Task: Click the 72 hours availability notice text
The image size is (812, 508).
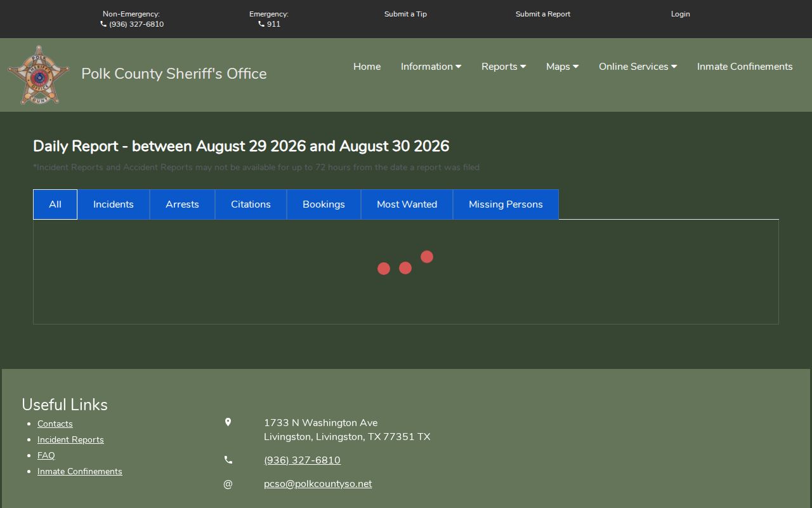Action: [x=257, y=168]
